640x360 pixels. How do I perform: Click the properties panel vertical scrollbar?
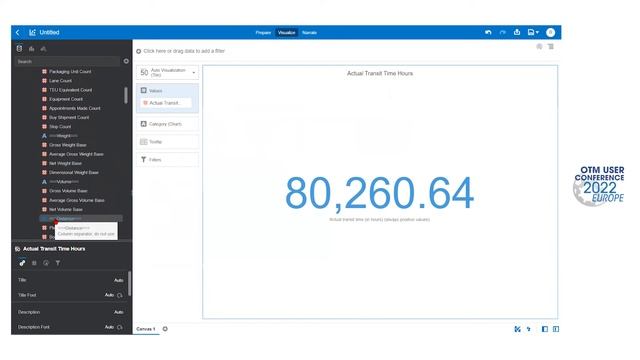click(x=129, y=283)
